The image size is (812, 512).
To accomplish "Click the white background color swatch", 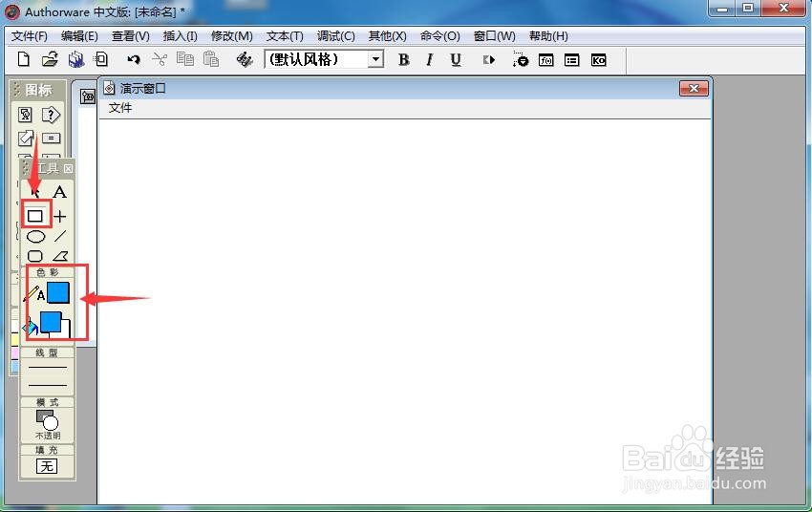I will click(x=66, y=330).
